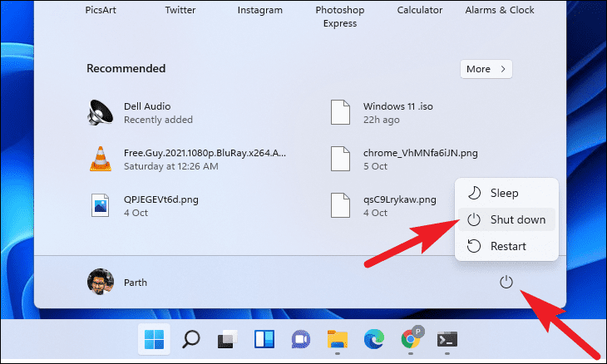The width and height of the screenshot is (607, 364).
Task: Open Free.Guy.2021.1080p.BluRay video entry
Action: pos(205,153)
